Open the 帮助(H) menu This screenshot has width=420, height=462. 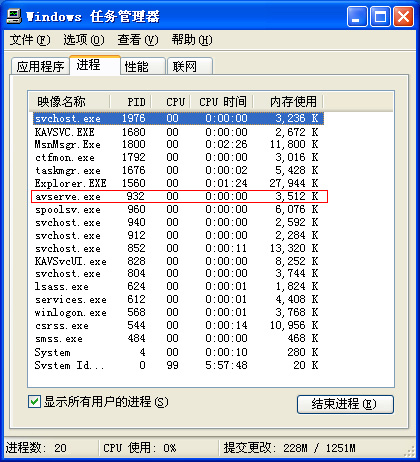pos(192,40)
